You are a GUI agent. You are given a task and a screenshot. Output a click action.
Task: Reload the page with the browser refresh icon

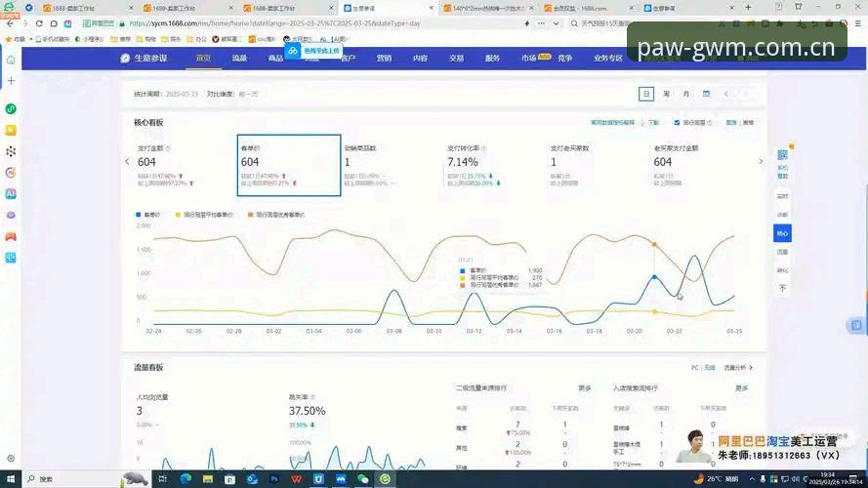click(39, 23)
